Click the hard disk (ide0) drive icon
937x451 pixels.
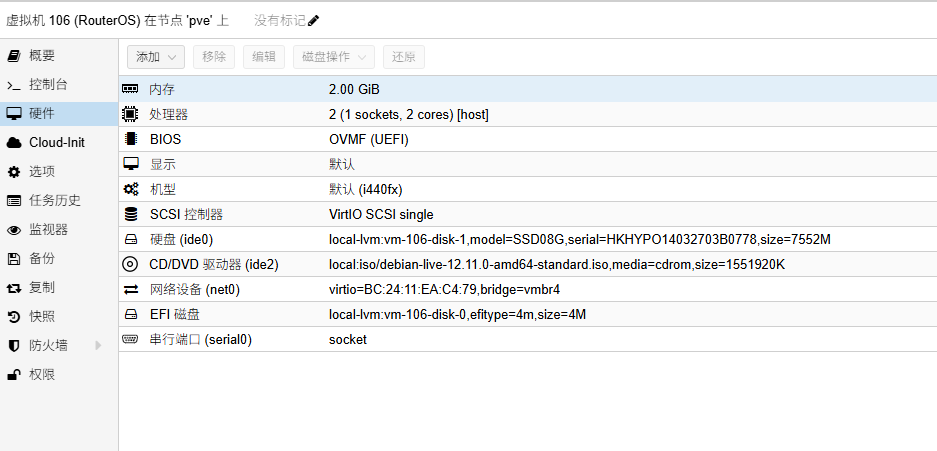(x=130, y=240)
